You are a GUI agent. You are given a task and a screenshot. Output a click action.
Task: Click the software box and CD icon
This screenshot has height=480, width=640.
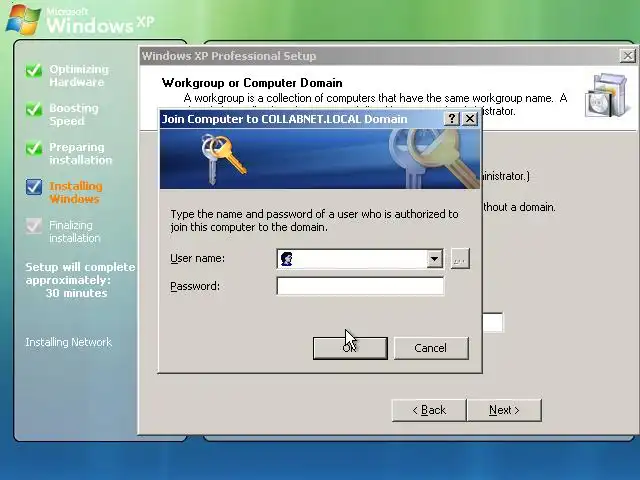[606, 96]
